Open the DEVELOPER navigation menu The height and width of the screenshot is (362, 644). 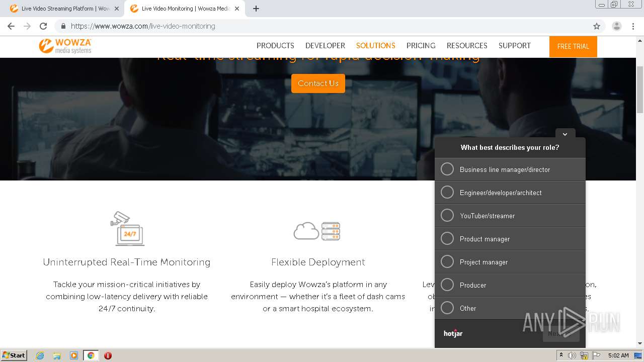(325, 45)
